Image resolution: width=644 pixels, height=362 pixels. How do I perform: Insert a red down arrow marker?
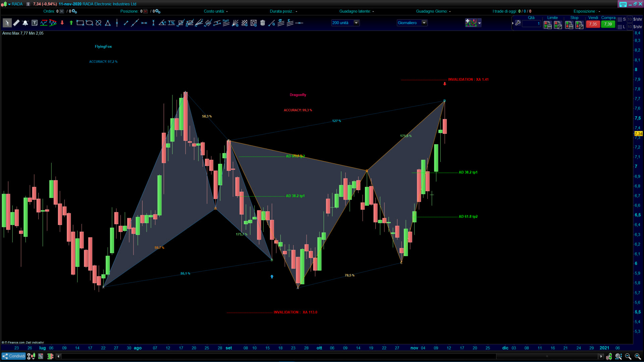pyautogui.click(x=62, y=23)
